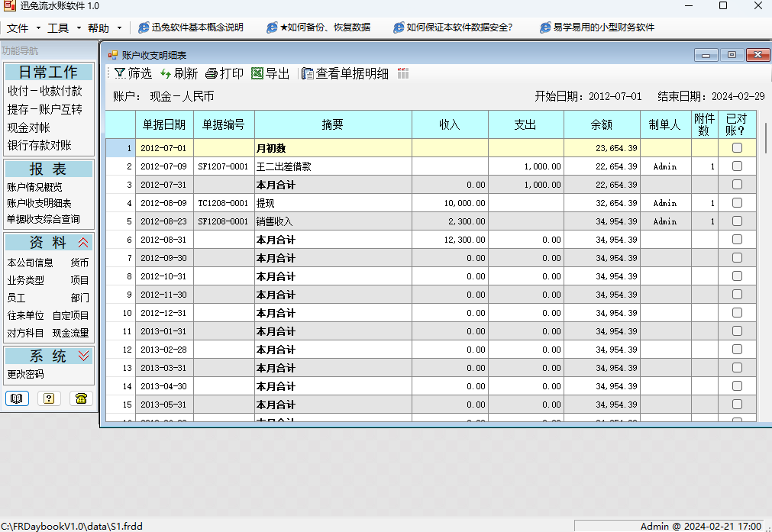Image resolution: width=772 pixels, height=532 pixels.
Task: Click the column settings icon after 查看单据明细
Action: (x=402, y=73)
